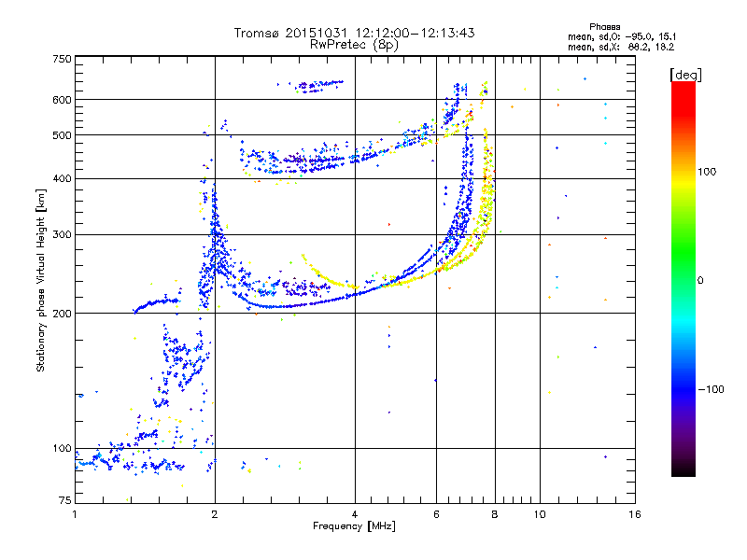
Task: Click the y-axis tick label '400'
Action: tap(62, 179)
